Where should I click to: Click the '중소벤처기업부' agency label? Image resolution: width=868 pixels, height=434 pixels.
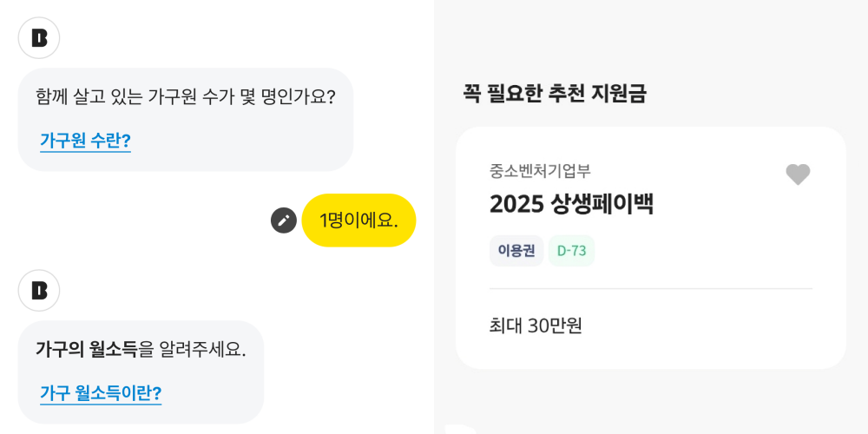click(540, 171)
